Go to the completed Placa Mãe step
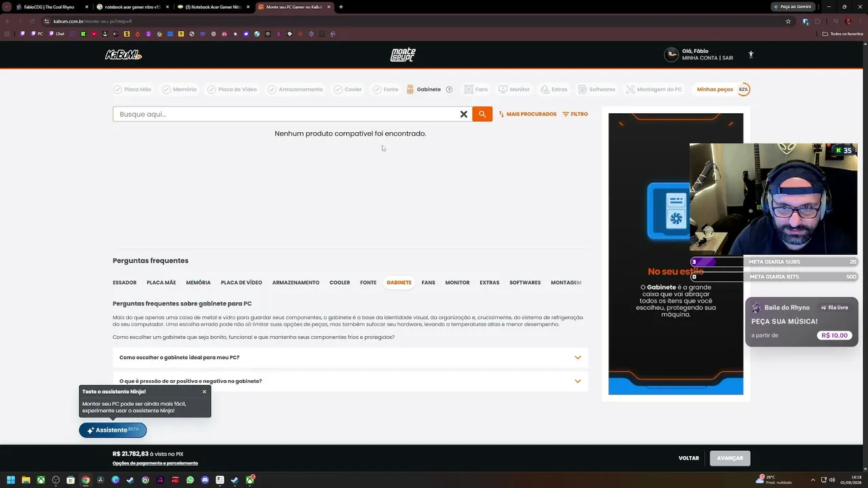The height and width of the screenshot is (488, 868). [132, 89]
